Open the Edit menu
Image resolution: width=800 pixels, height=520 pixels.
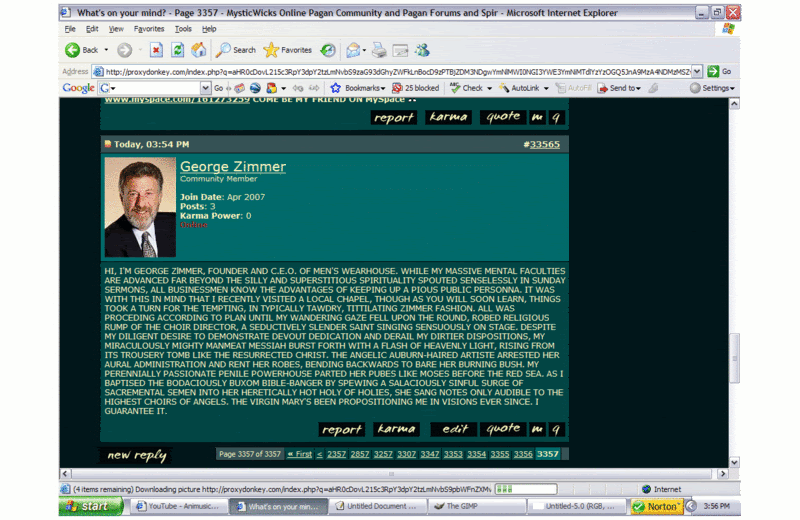pos(92,29)
